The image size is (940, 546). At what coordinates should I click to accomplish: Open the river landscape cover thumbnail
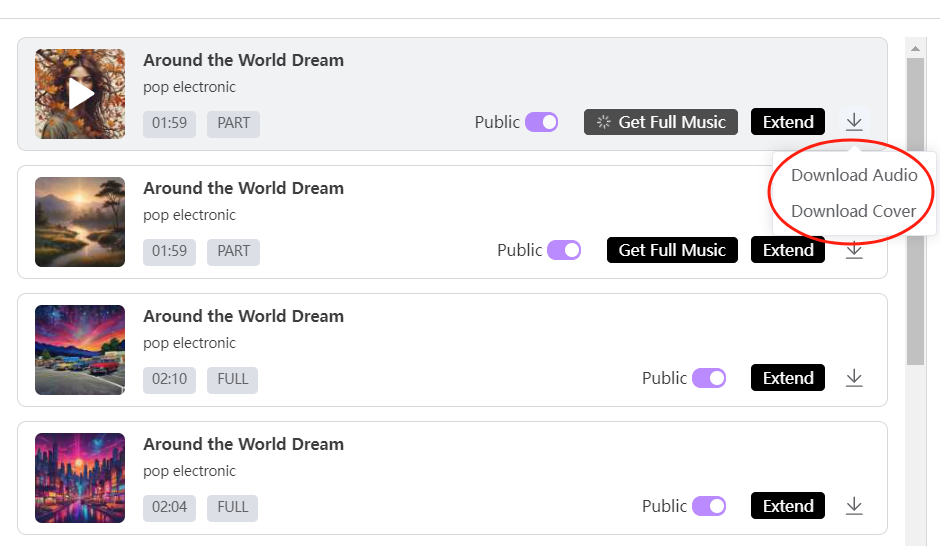click(80, 222)
